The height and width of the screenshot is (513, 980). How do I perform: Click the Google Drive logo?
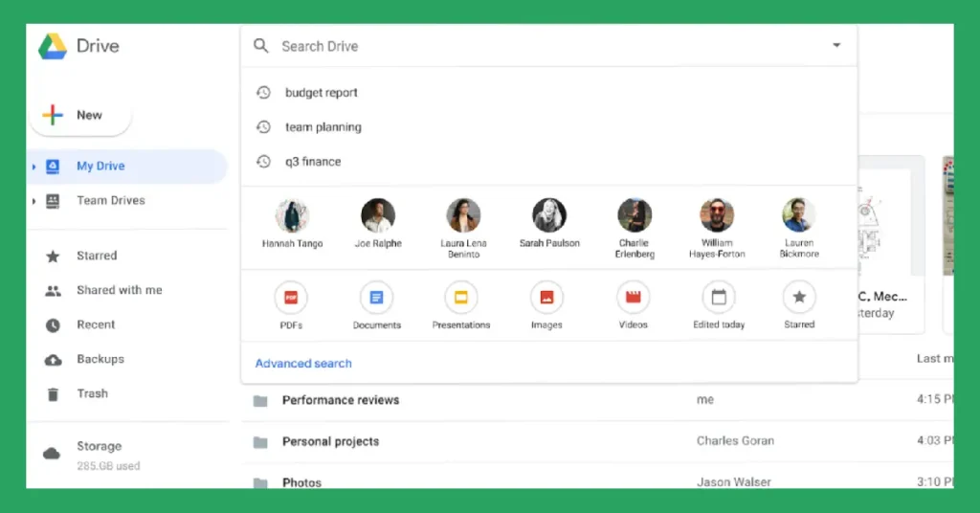pyautogui.click(x=53, y=46)
